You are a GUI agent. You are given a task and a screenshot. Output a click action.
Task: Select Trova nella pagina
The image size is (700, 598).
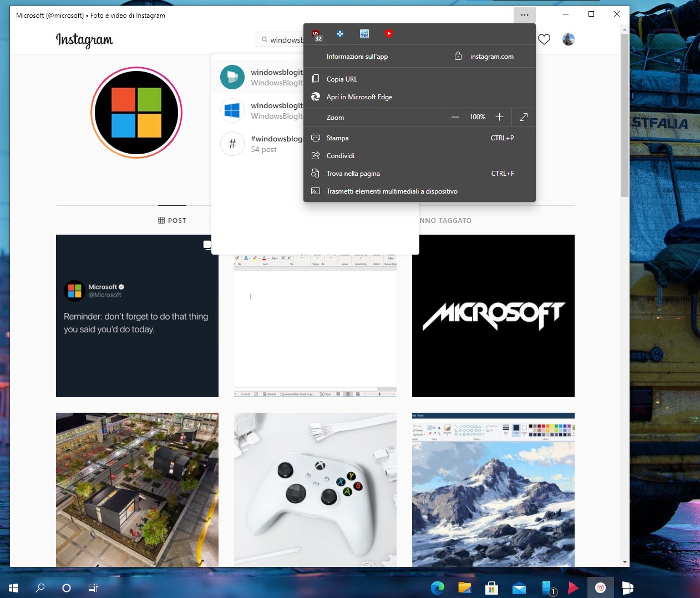pyautogui.click(x=419, y=174)
